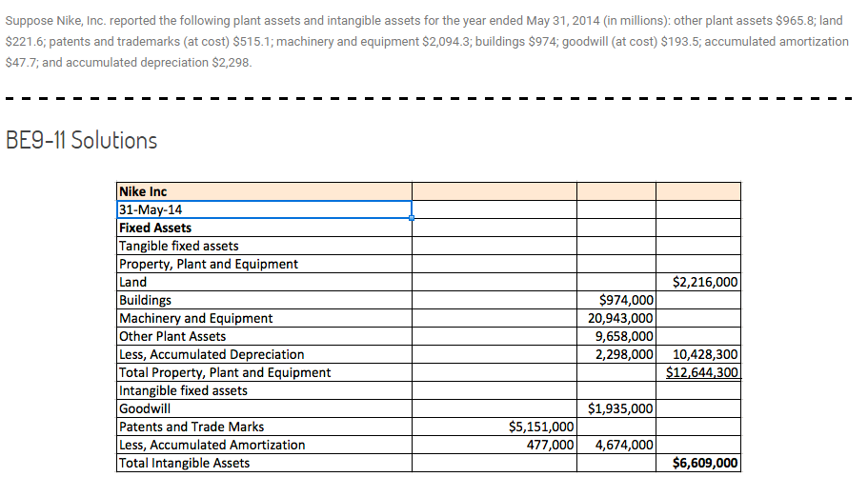868x477 pixels.
Task: Click the fill handle on the selected cell's corner
Action: click(412, 218)
